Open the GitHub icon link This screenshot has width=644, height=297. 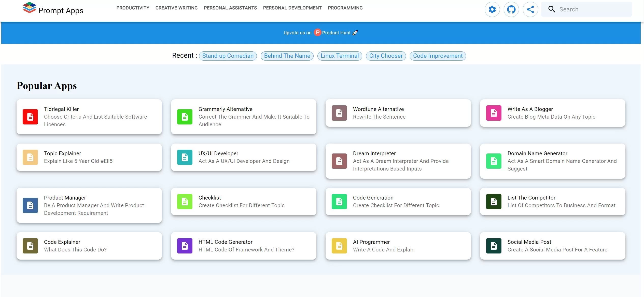[511, 9]
